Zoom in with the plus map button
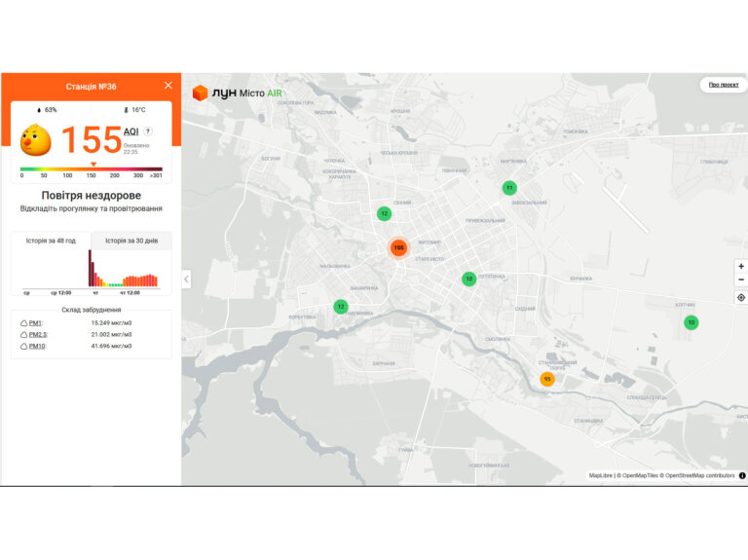Screen dimensions: 748x560 [x=741, y=266]
